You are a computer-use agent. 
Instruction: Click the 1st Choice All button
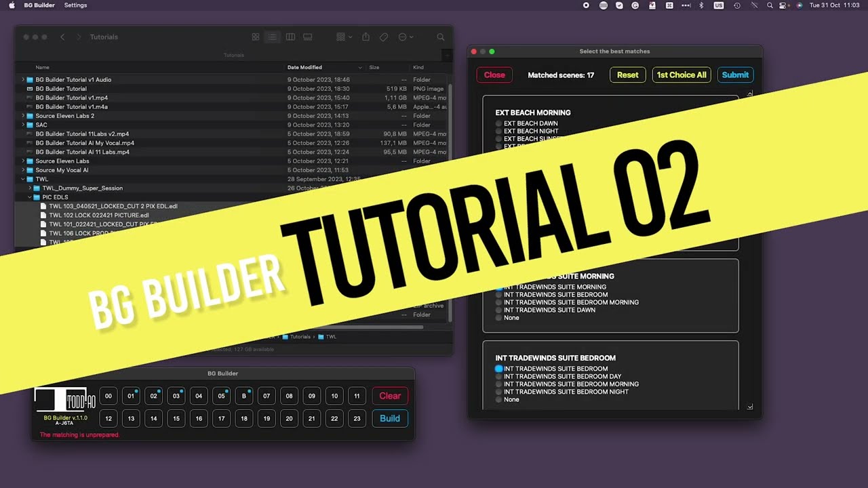tap(682, 75)
